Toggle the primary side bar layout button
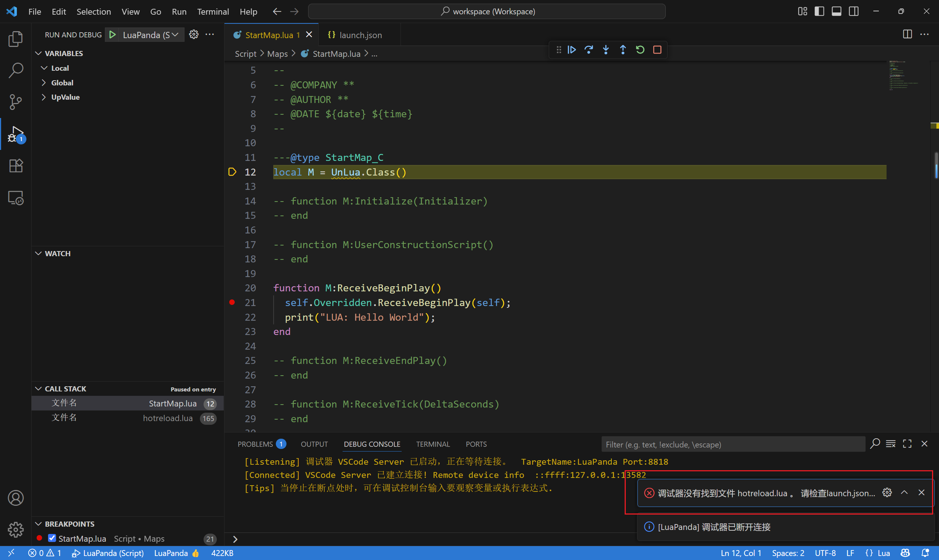This screenshot has height=560, width=939. 819,11
